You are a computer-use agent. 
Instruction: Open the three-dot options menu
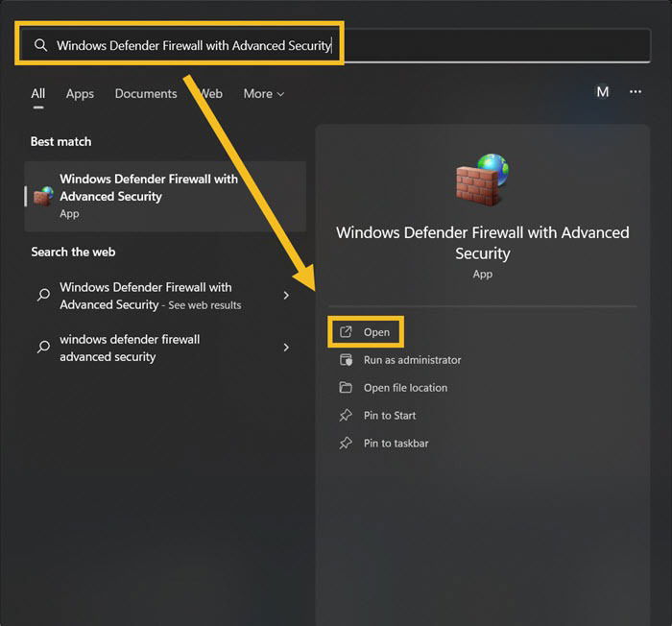coord(636,92)
